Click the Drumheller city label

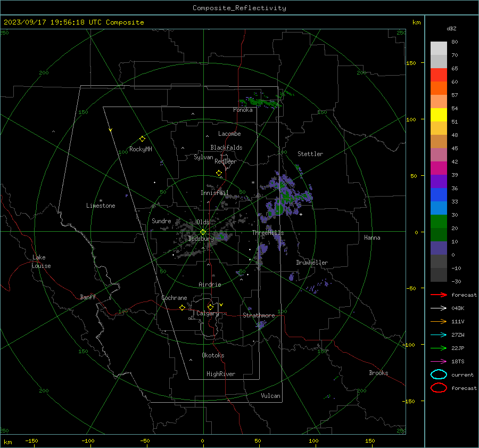(312, 263)
